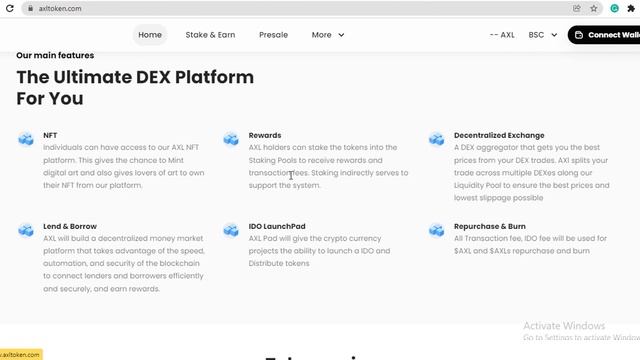Click The Ultimate DEX Platform heading
The width and height of the screenshot is (640, 360).
coord(135,87)
